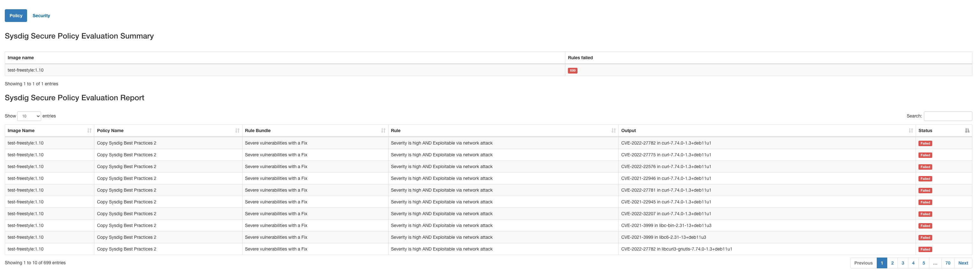
Task: Click Failed badge for CVE-2022-32207 row
Action: click(x=925, y=214)
